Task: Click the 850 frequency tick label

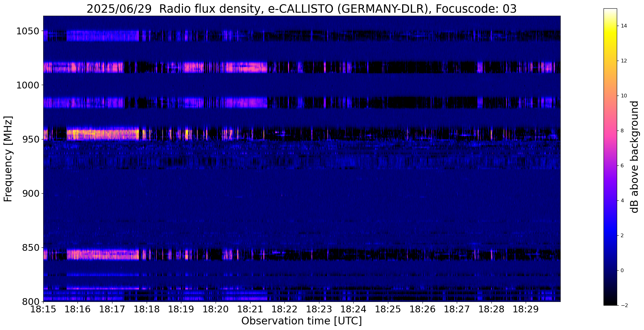Action: point(31,248)
